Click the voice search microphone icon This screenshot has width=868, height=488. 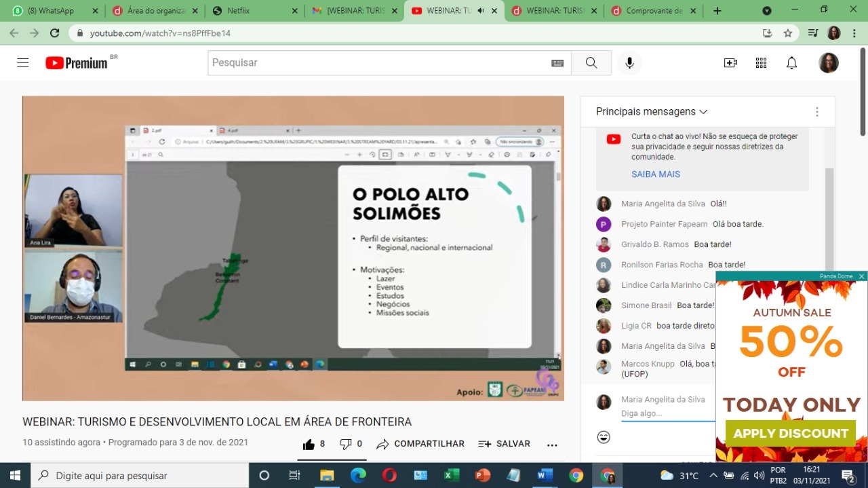click(629, 62)
